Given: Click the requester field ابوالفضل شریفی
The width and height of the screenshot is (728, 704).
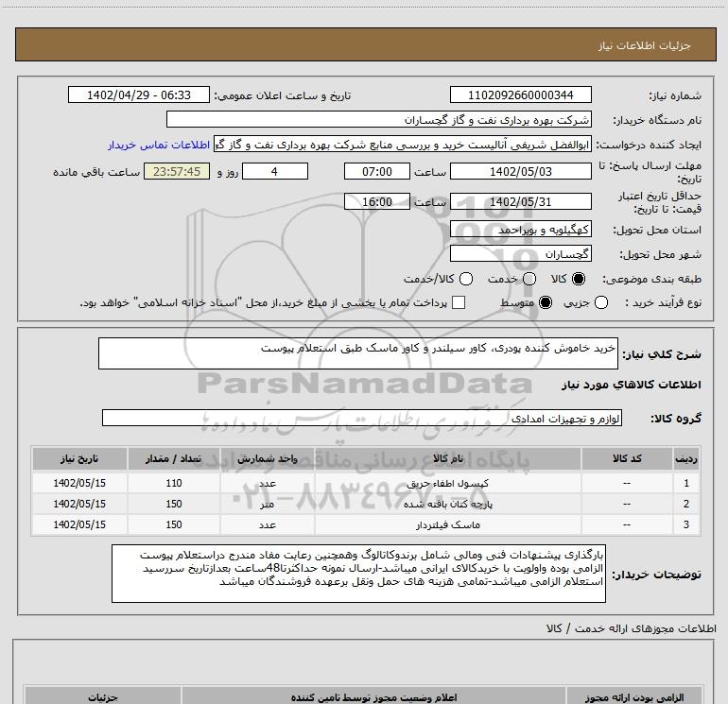Looking at the screenshot, I should click(x=403, y=145).
